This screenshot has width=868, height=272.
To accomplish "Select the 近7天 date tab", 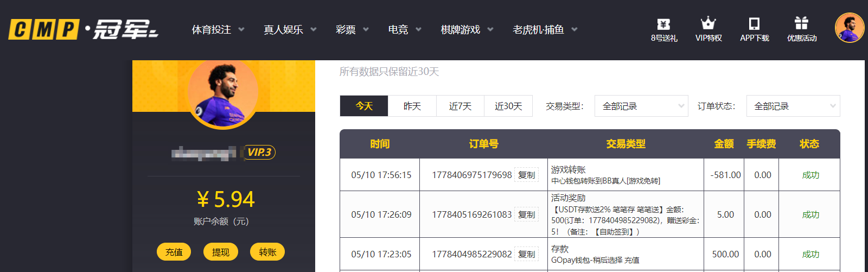I will [460, 106].
